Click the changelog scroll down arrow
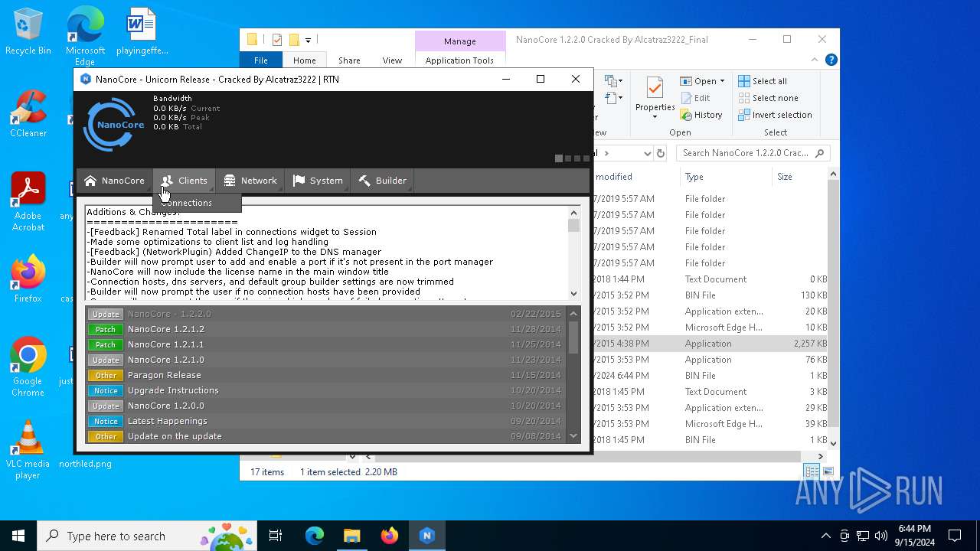 point(573,293)
